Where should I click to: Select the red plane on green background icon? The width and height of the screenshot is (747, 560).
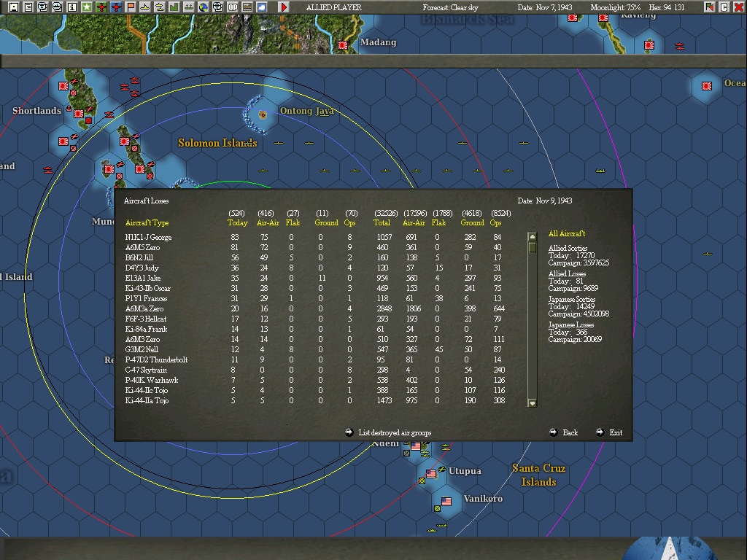101,7
